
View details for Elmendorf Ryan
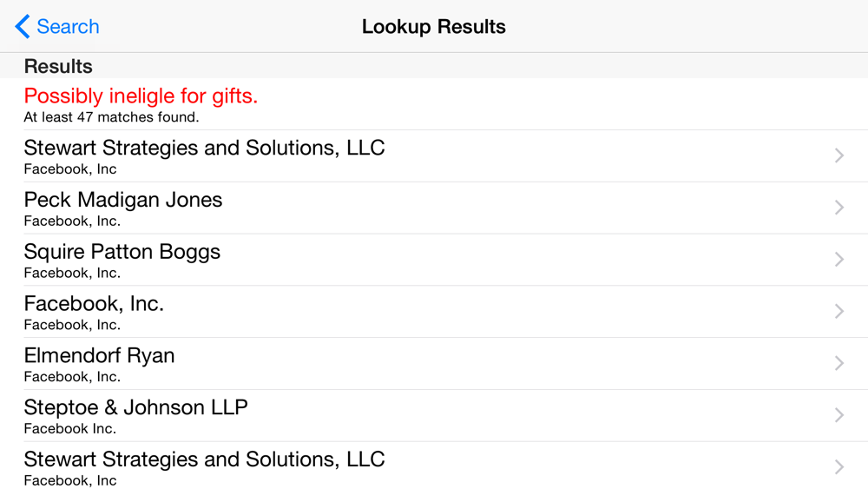coord(99,356)
